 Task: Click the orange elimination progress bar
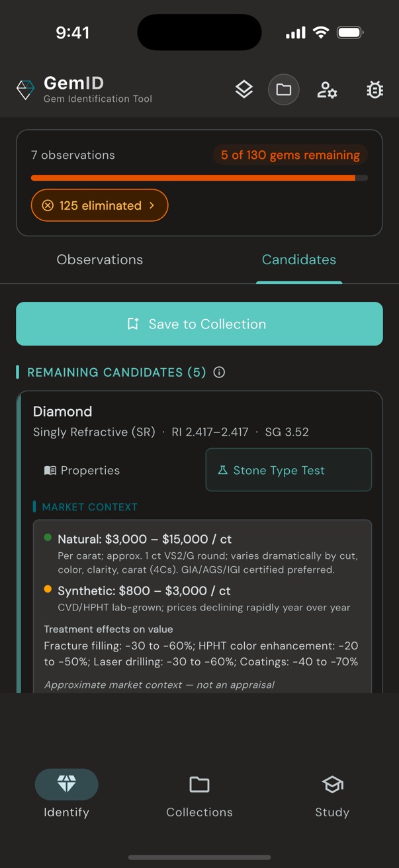pos(199,177)
